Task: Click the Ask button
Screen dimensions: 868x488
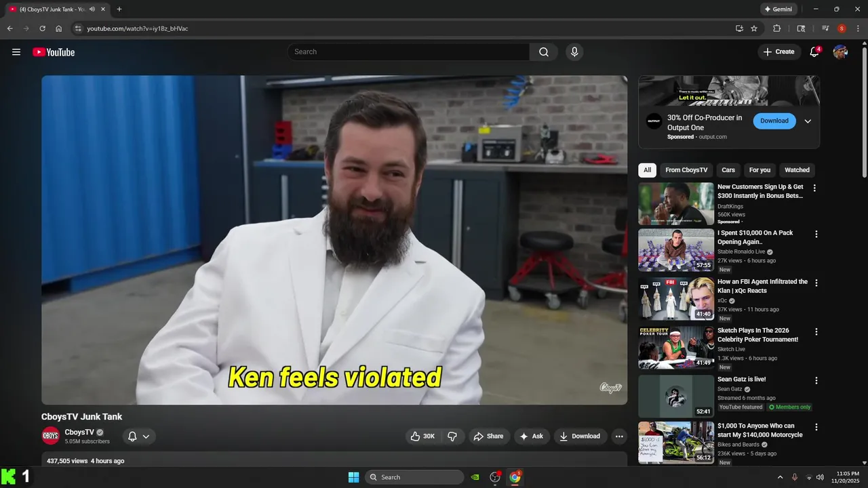Action: [531, 436]
